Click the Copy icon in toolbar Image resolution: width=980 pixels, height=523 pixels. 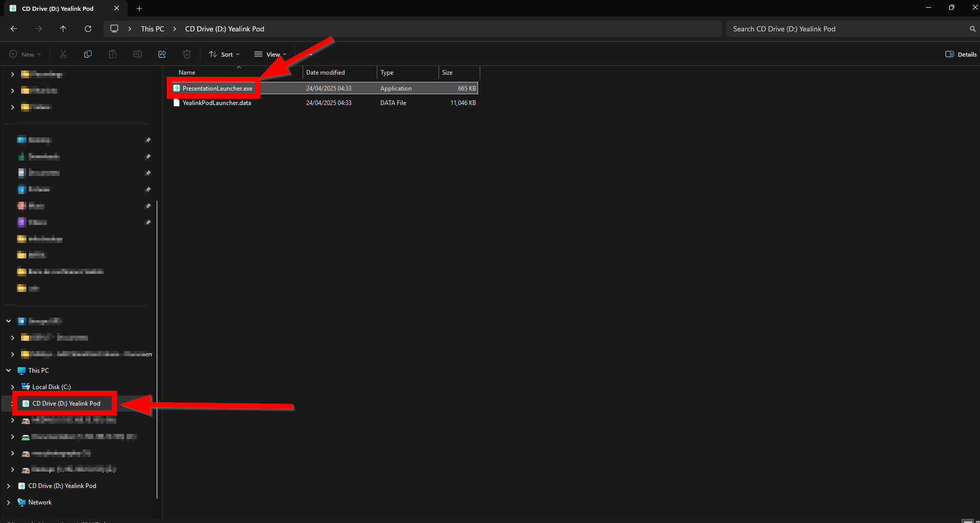88,54
